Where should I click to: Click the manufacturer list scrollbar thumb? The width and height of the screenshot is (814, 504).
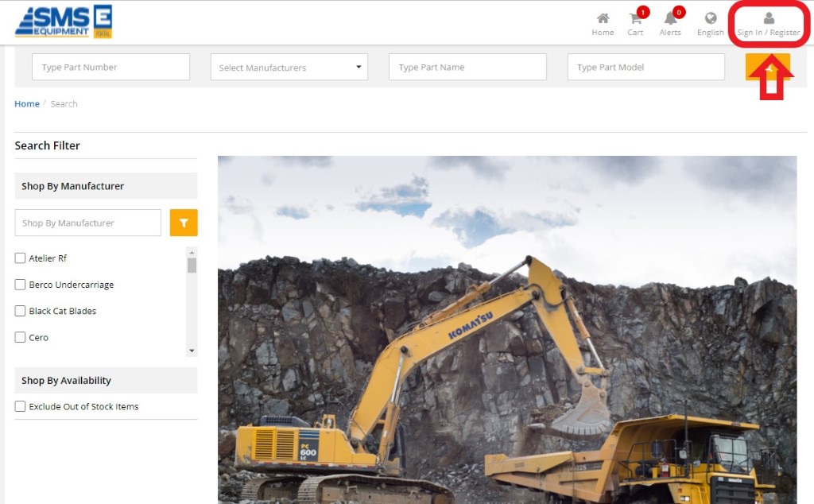192,266
